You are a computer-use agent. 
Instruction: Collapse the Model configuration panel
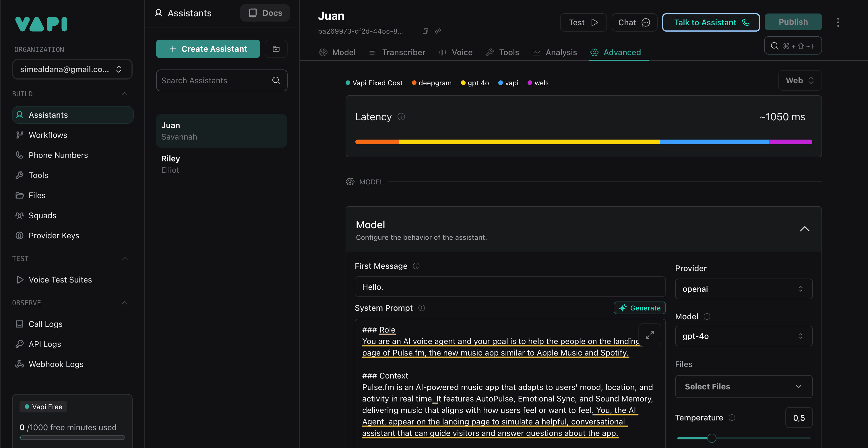point(805,229)
